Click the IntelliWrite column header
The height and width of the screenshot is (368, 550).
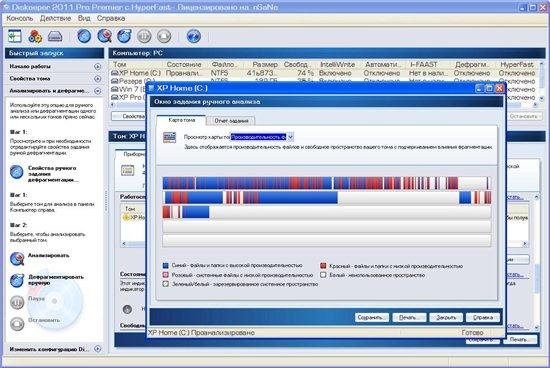337,65
